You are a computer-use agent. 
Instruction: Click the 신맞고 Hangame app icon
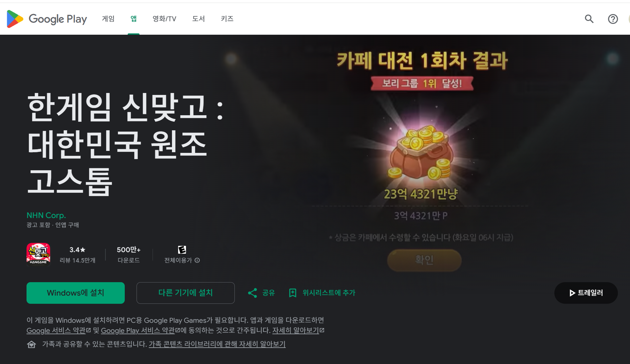(38, 254)
